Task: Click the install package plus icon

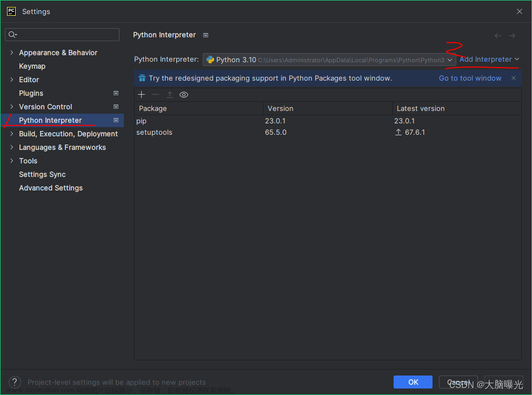Action: coord(142,94)
